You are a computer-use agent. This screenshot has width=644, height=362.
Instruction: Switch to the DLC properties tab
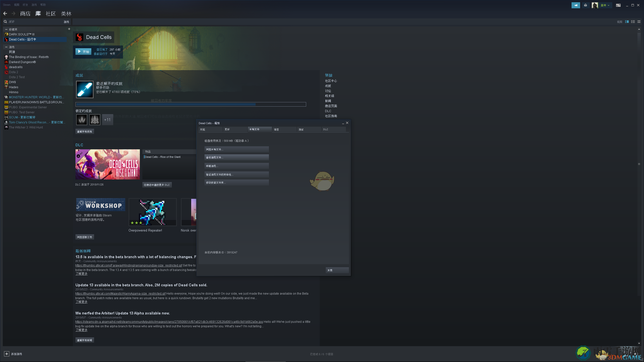pyautogui.click(x=334, y=129)
